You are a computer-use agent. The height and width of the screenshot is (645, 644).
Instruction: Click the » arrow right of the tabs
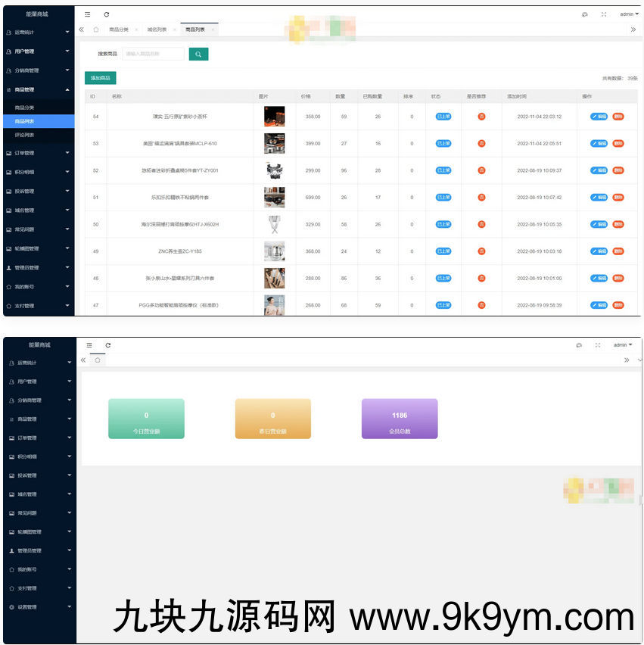click(633, 27)
